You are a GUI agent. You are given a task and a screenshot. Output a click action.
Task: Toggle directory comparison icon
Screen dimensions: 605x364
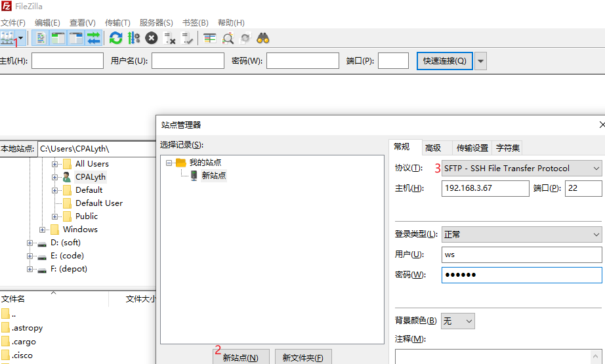[228, 38]
